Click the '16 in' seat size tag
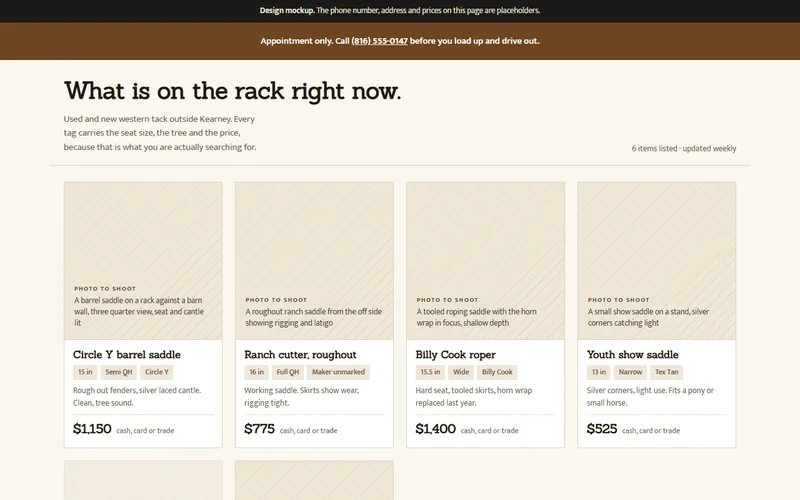The height and width of the screenshot is (500, 800). 256,372
